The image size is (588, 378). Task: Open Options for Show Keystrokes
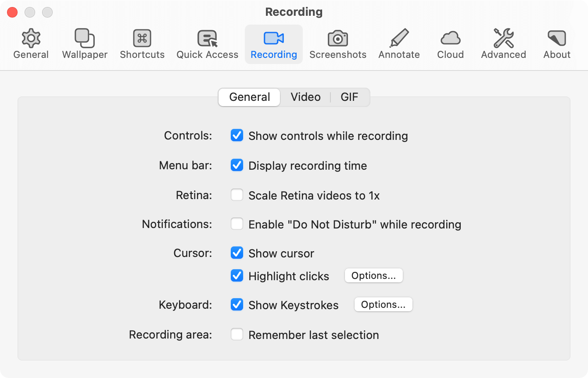click(383, 305)
